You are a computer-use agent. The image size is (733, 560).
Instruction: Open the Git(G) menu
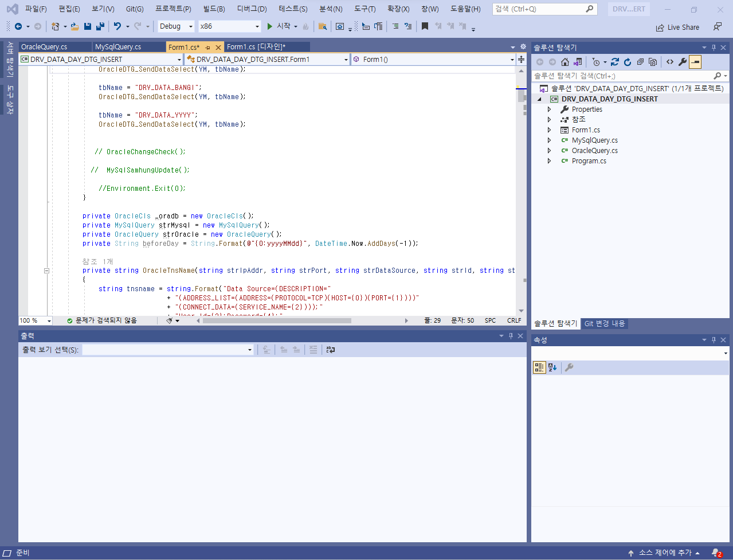point(135,9)
